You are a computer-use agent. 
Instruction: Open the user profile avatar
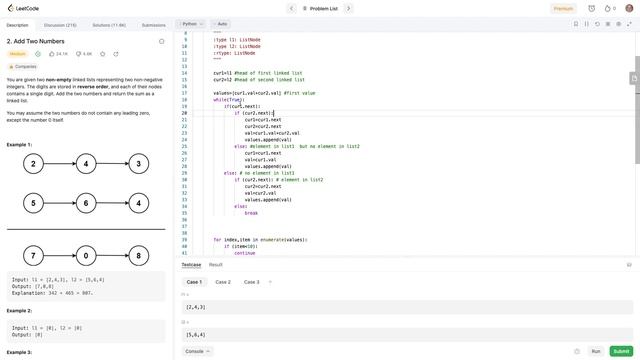[629, 8]
